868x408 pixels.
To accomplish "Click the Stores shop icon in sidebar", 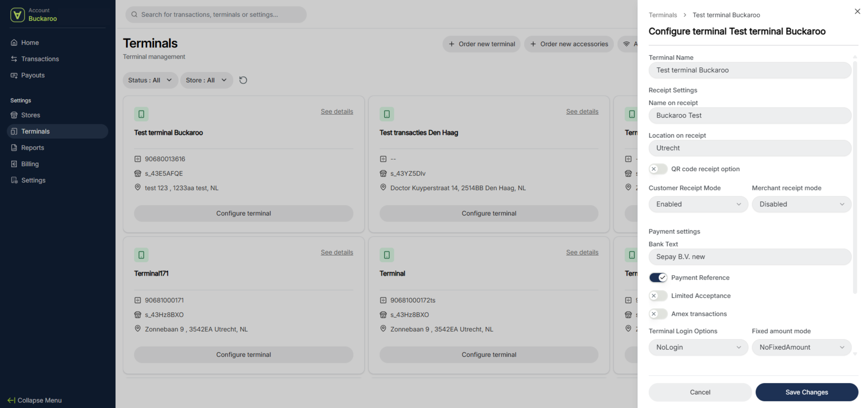I will pos(14,115).
